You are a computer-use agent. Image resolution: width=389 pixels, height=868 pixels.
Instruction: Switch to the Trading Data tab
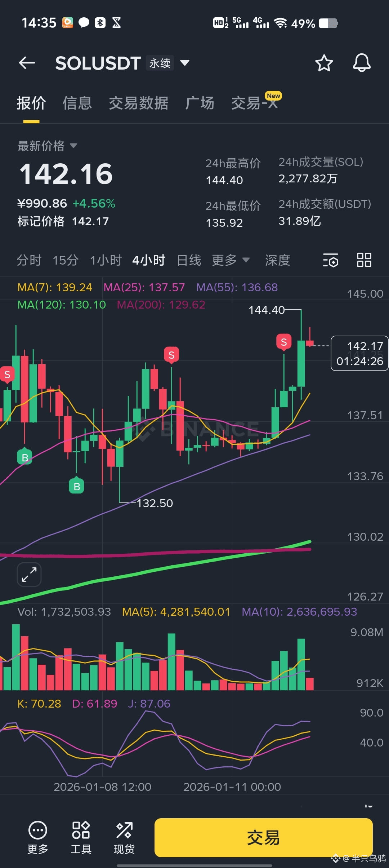tap(139, 103)
